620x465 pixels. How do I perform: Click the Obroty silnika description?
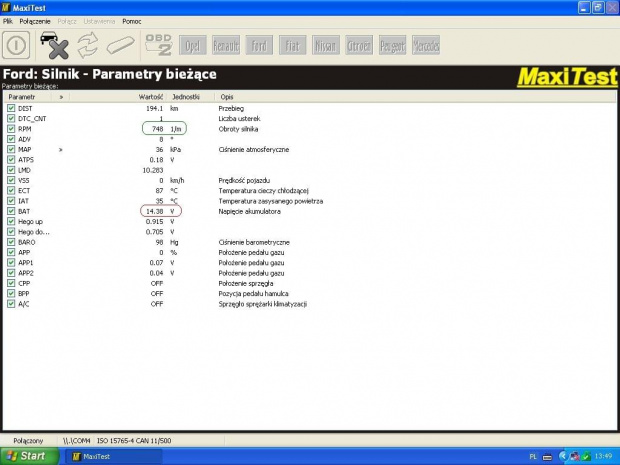click(238, 129)
